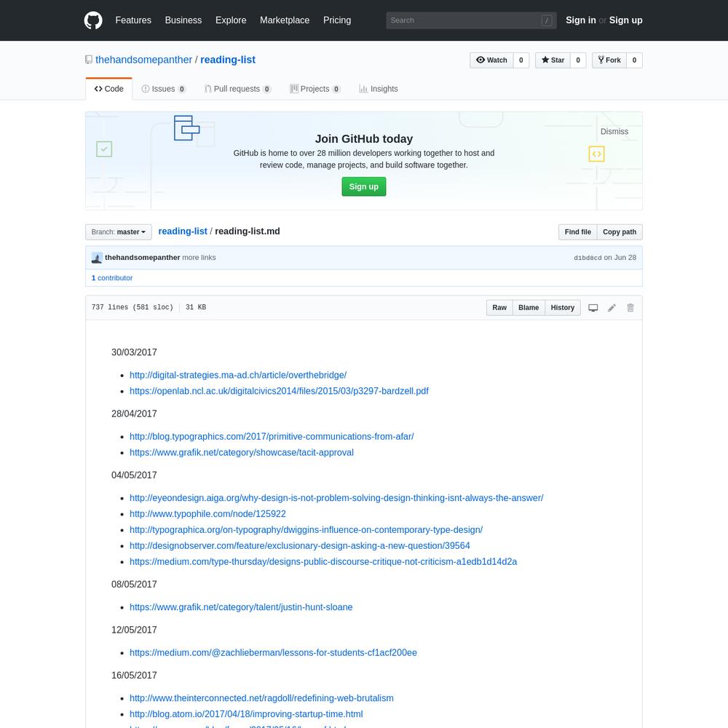Open the watchers count

pyautogui.click(x=521, y=60)
